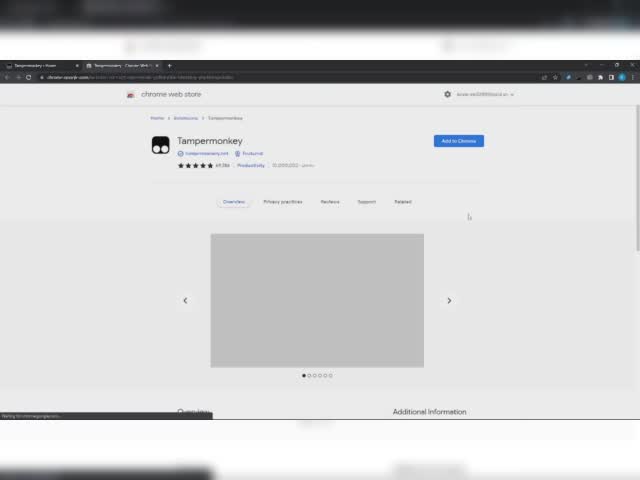
Task: Click the chrome web store header text
Action: (171, 94)
